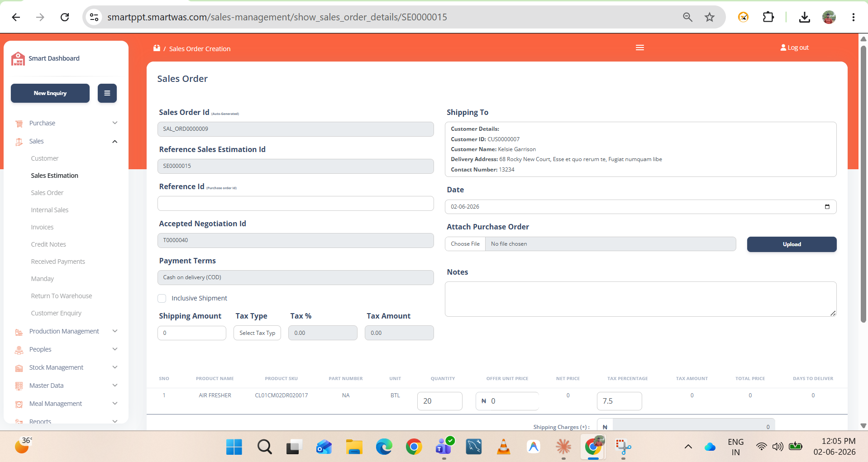
Task: Open Sales Estimation menu item
Action: [54, 176]
